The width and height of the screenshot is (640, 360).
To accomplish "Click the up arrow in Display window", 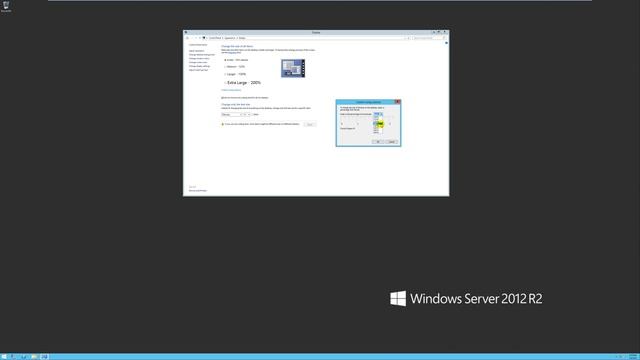I will click(200, 38).
